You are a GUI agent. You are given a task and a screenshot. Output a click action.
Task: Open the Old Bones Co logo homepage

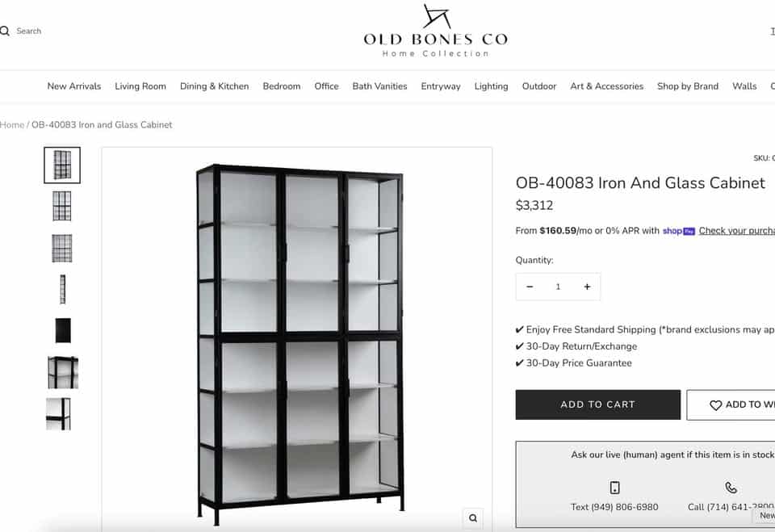tap(435, 31)
